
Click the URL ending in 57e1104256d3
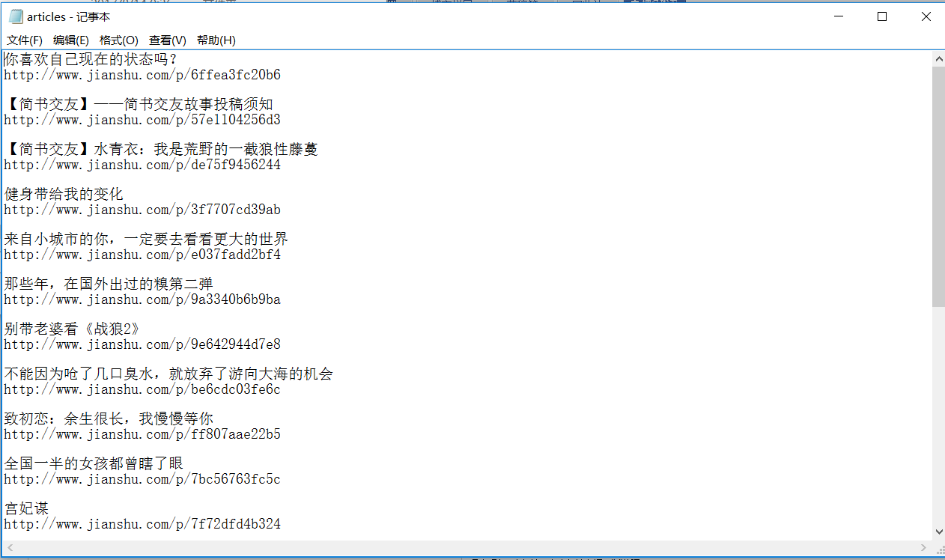click(142, 120)
